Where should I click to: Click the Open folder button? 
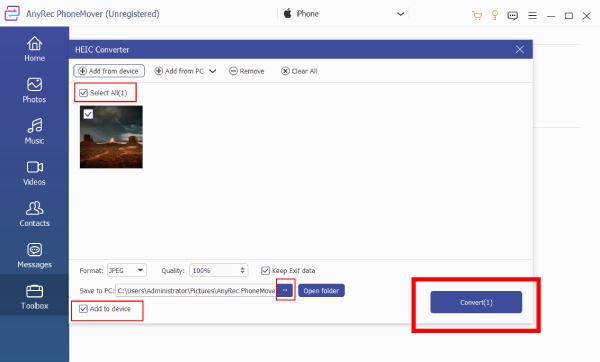click(x=321, y=291)
